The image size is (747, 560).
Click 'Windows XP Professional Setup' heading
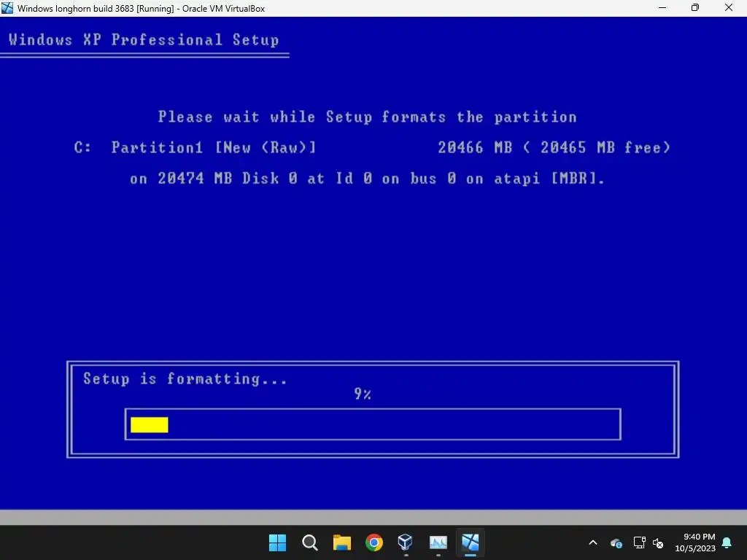144,39
